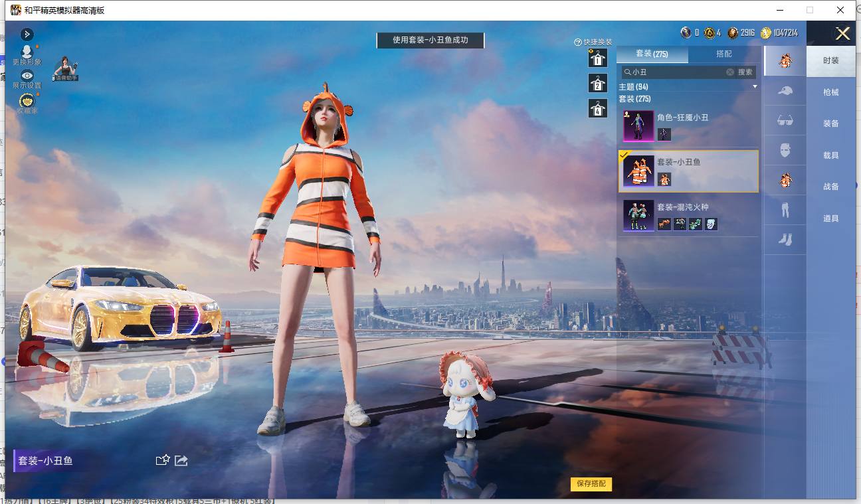The height and width of the screenshot is (504, 861).
Task: Select the orange jacket category icon below mask
Action: (x=785, y=180)
